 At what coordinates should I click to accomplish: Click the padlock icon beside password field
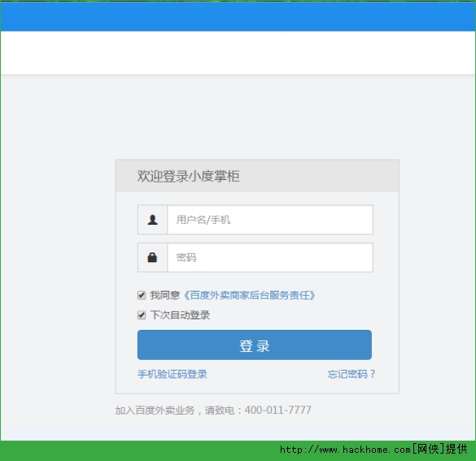tap(152, 257)
